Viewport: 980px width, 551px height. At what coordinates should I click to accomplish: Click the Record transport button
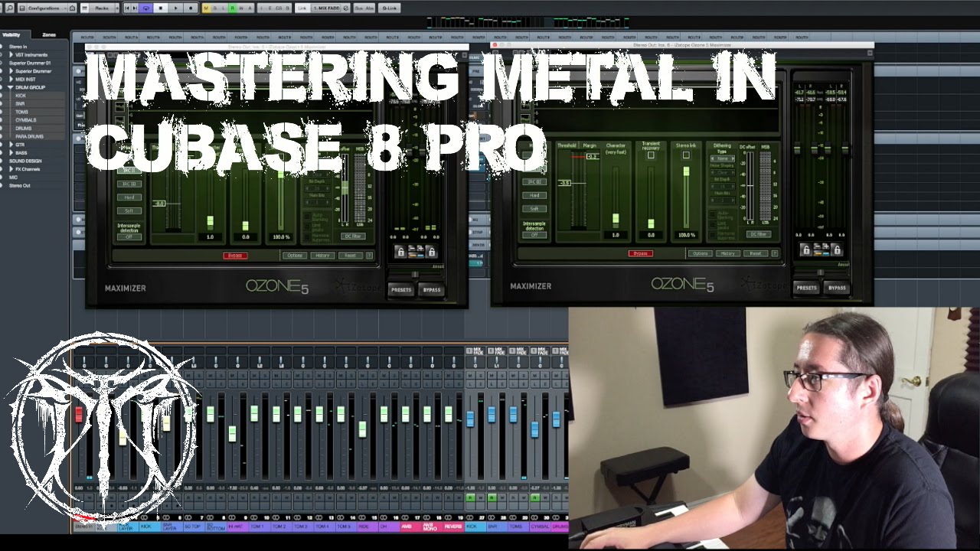[191, 8]
